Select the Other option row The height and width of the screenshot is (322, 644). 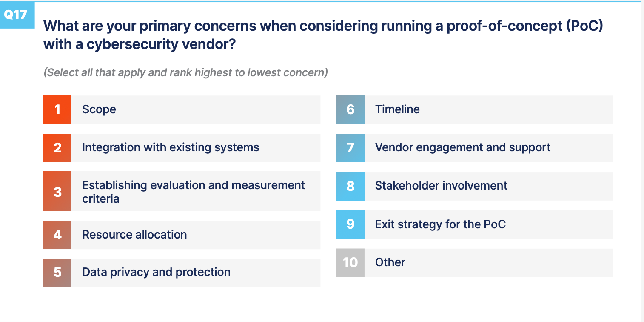pos(488,262)
